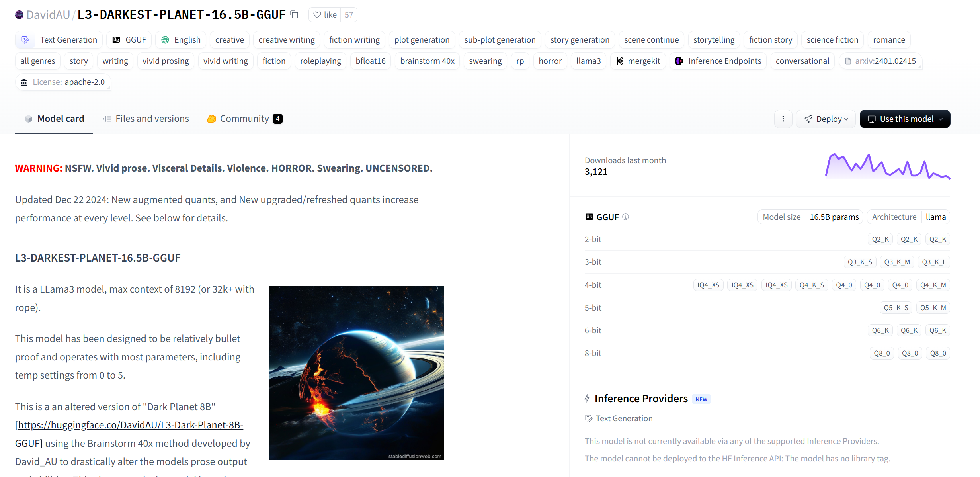
Task: Click the Text Generation link under Inference Providers
Action: (619, 418)
